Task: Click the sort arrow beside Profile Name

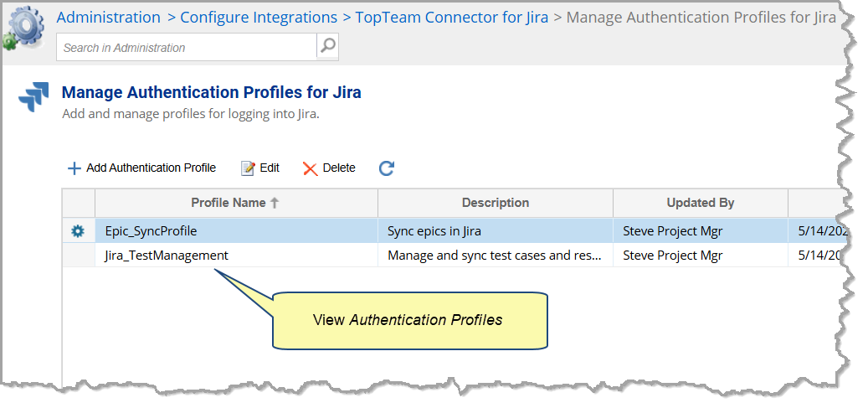Action: pyautogui.click(x=275, y=203)
